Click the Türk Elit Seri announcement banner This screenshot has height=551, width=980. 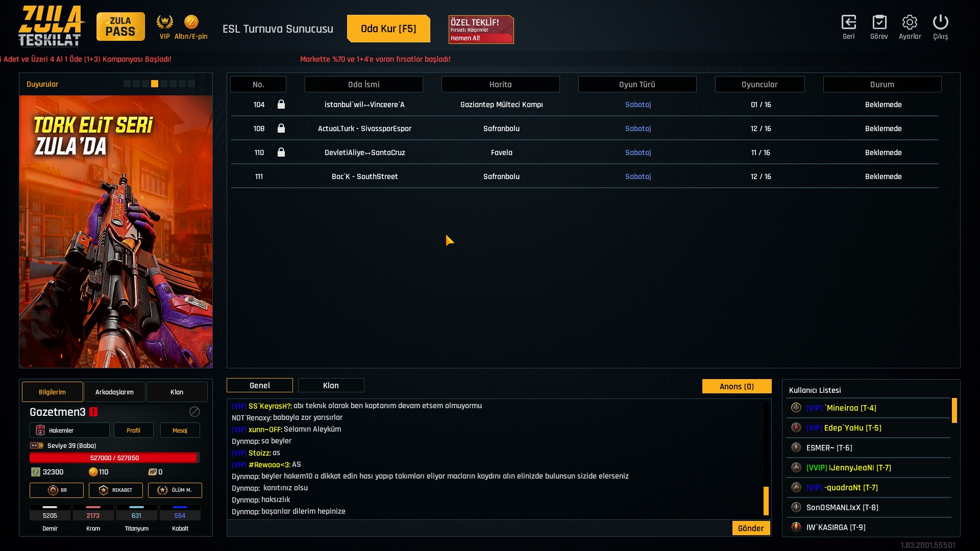[116, 232]
